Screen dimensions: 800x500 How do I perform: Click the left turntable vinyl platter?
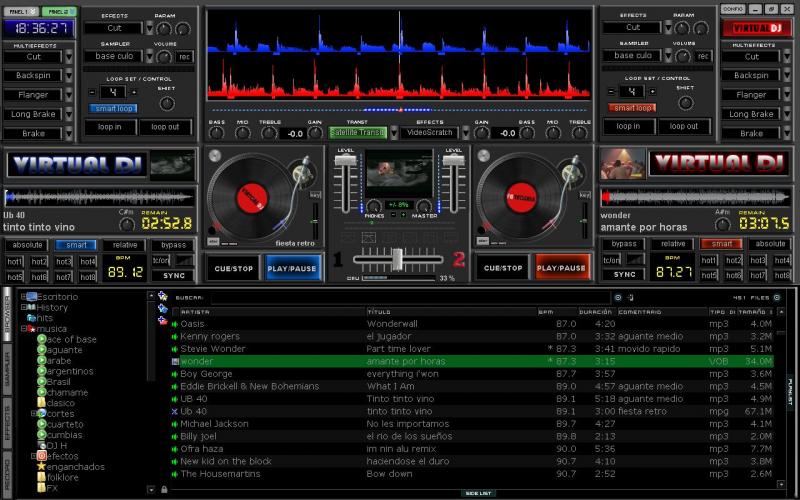pyautogui.click(x=252, y=197)
